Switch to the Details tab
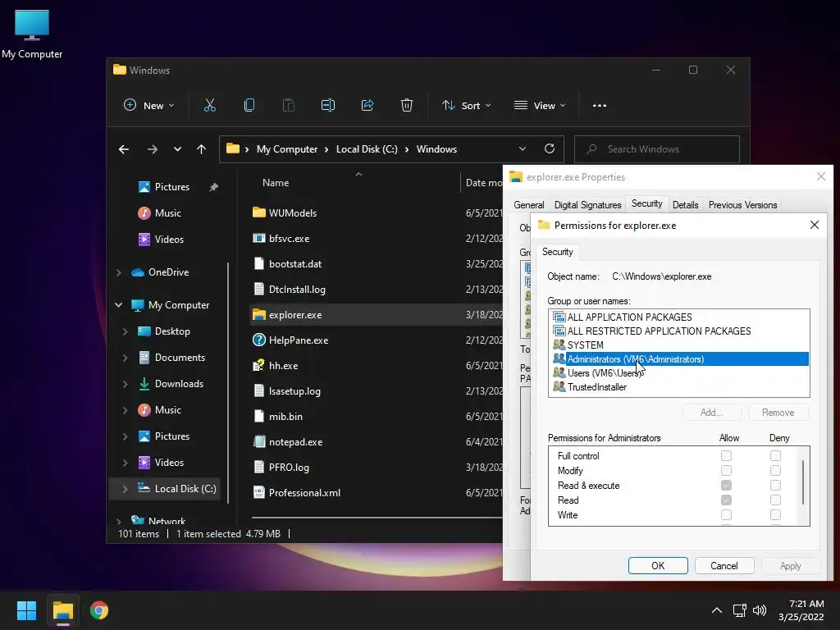The image size is (840, 630). [x=685, y=204]
